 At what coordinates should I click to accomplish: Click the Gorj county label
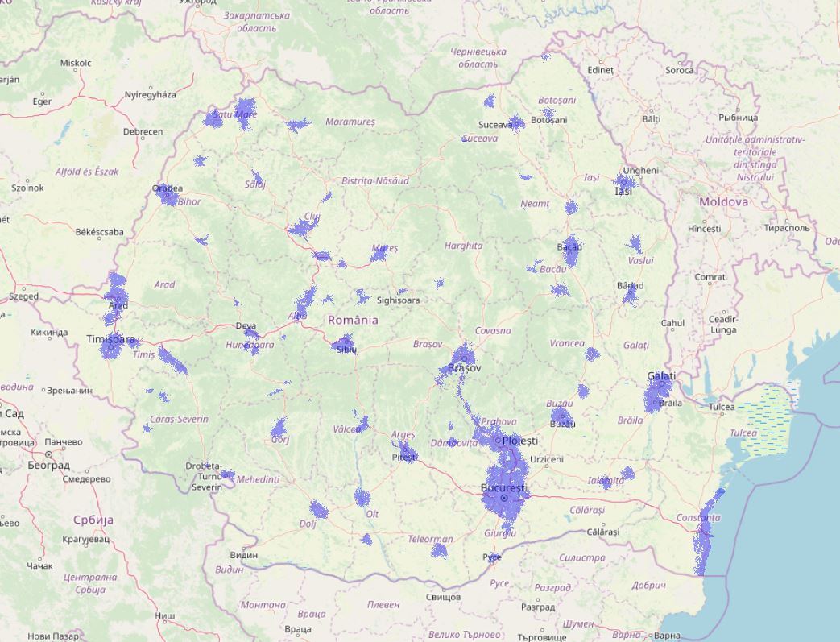[x=281, y=440]
